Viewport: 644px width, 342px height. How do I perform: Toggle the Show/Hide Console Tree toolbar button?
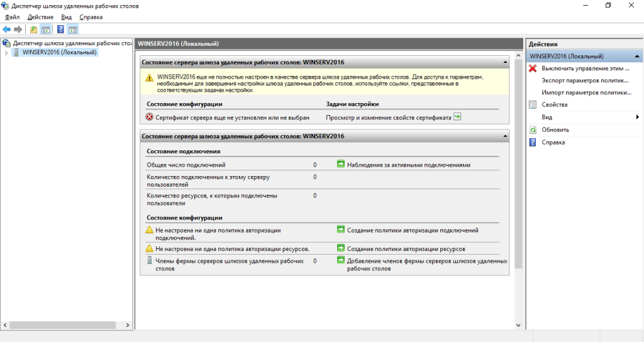45,29
